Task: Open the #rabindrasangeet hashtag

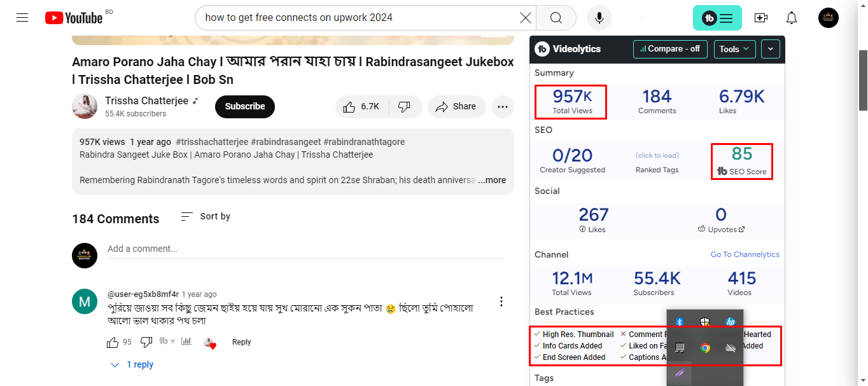Action: 286,142
